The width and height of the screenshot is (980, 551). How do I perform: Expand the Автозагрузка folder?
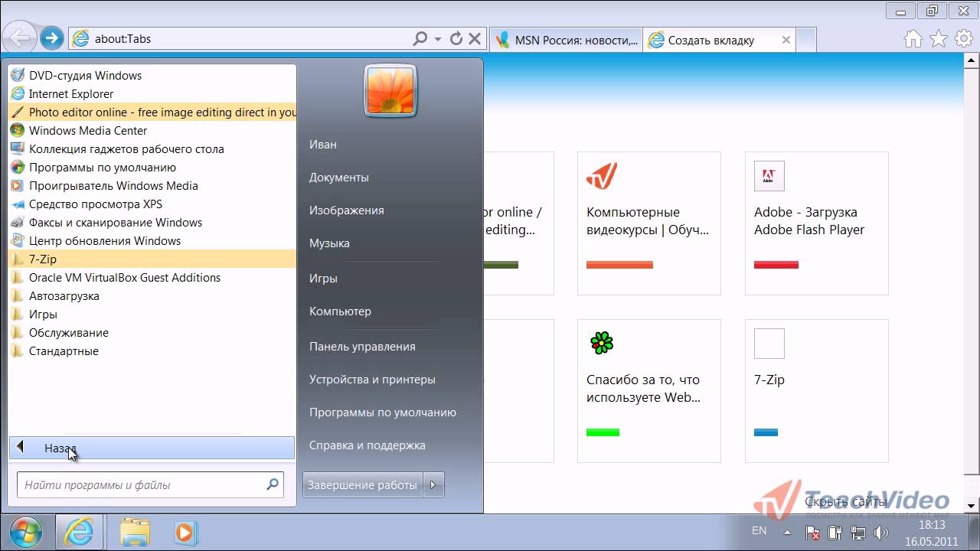coord(152,295)
